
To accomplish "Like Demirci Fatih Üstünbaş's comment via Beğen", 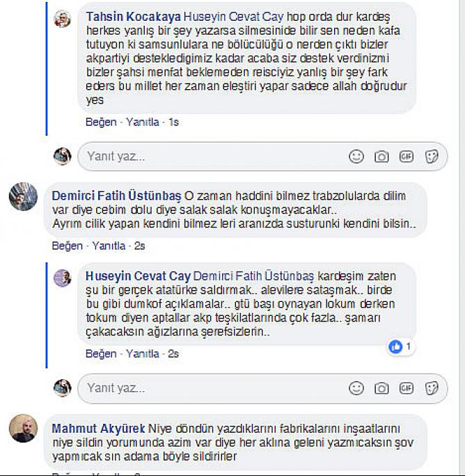I will point(67,246).
